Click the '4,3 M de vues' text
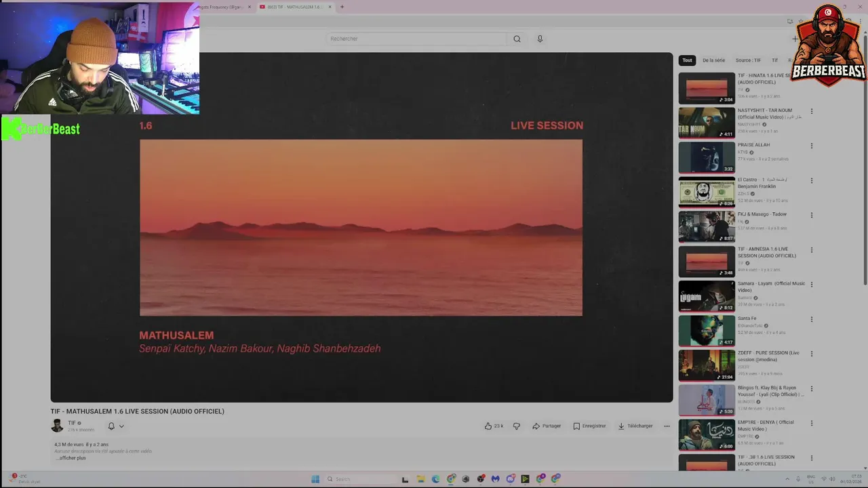868x488 pixels. [69, 445]
